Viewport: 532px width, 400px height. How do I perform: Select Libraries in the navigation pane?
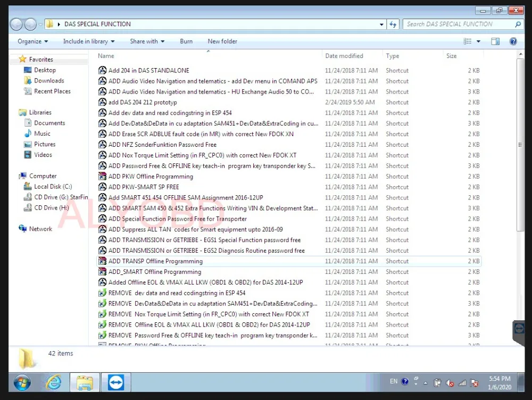pos(40,112)
